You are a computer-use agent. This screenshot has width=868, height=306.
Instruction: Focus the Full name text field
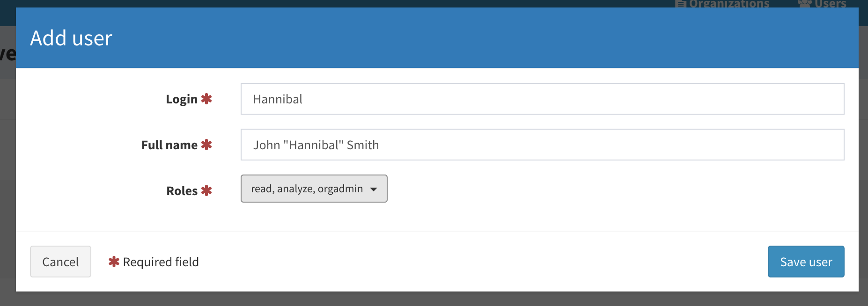tap(542, 145)
